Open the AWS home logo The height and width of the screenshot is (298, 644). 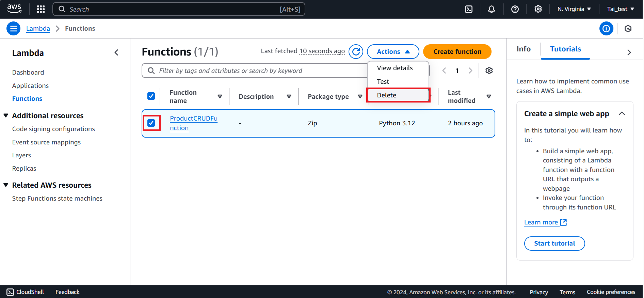14,9
